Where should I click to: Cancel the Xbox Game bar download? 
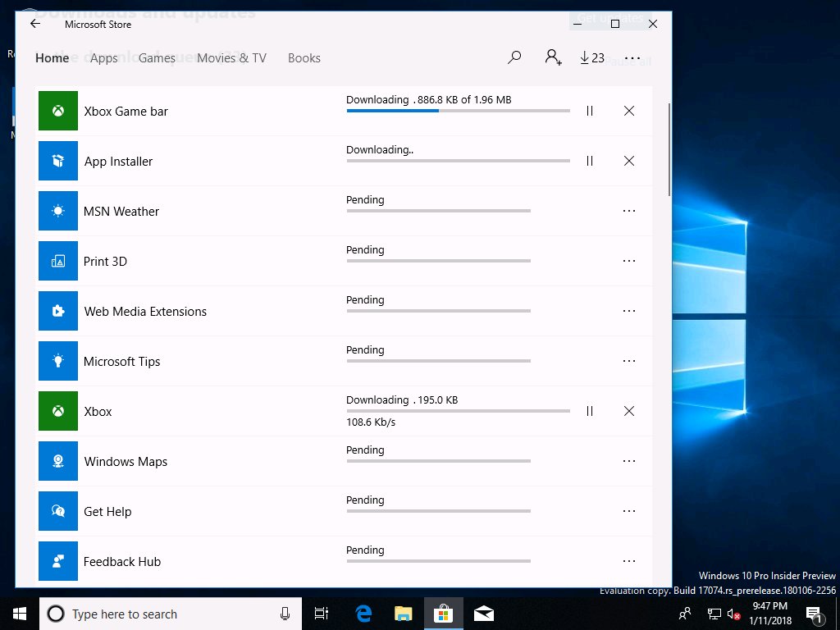(x=629, y=111)
